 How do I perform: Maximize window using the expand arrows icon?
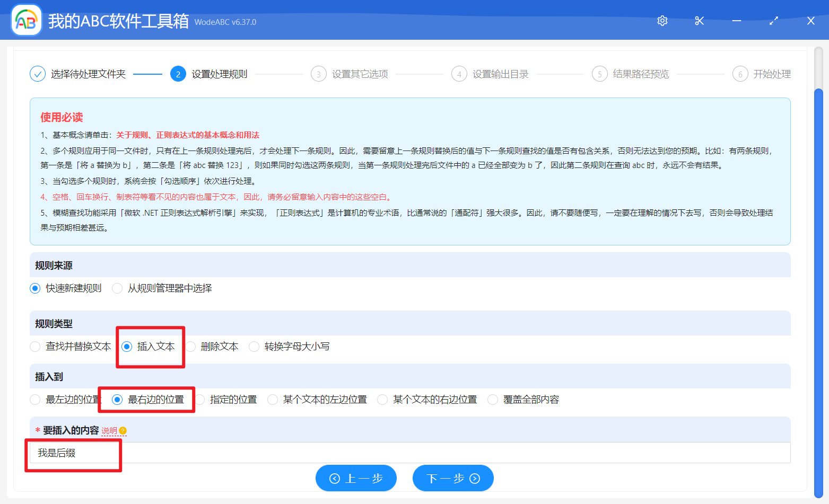click(x=773, y=21)
